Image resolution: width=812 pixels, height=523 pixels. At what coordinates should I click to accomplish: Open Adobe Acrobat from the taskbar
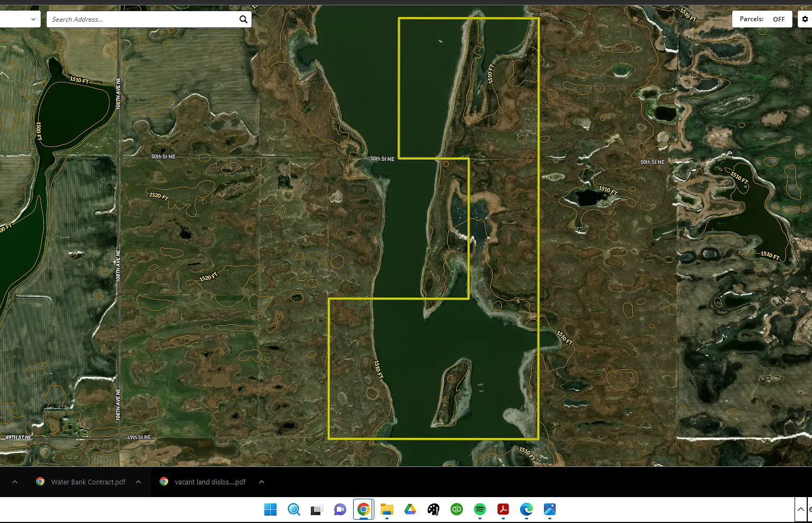pos(503,509)
